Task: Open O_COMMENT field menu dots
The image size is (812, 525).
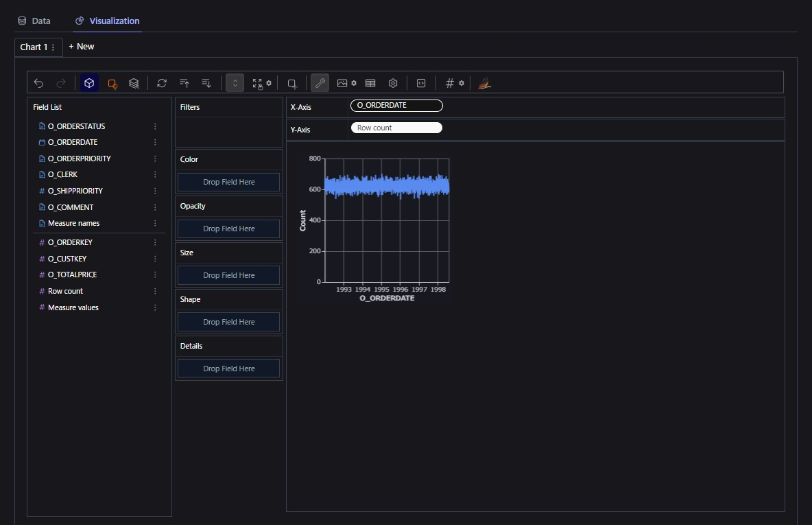Action: pyautogui.click(x=155, y=207)
